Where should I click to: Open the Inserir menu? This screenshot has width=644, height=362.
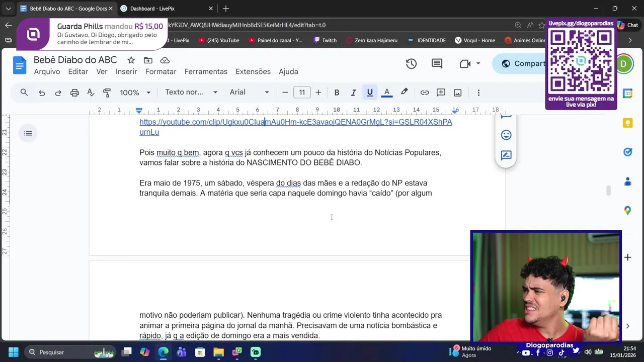coord(126,72)
